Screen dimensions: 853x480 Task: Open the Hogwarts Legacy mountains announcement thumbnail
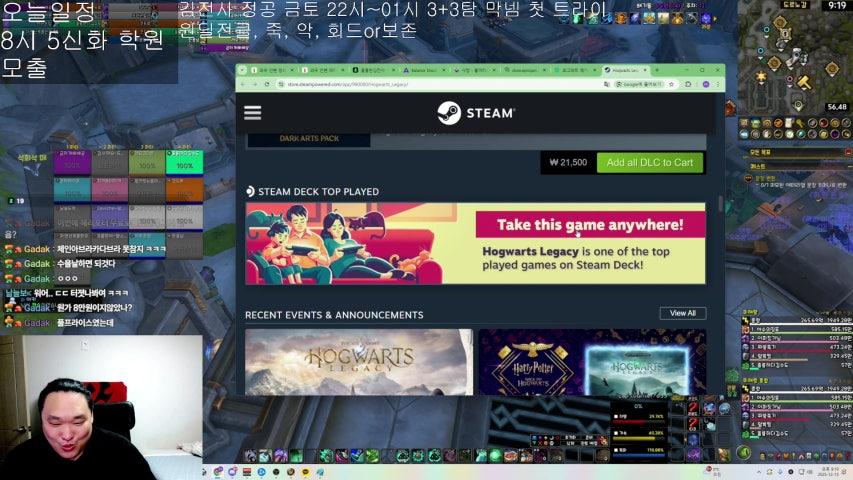coord(359,362)
